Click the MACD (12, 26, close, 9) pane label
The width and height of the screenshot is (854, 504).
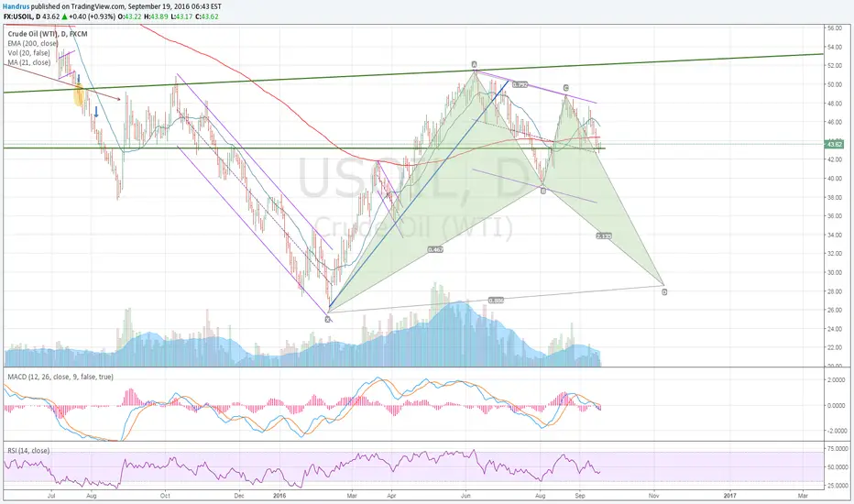coord(60,377)
